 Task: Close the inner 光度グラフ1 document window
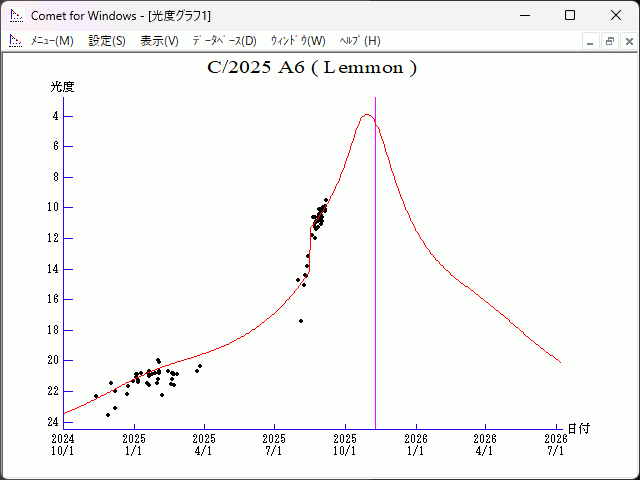pos(627,41)
